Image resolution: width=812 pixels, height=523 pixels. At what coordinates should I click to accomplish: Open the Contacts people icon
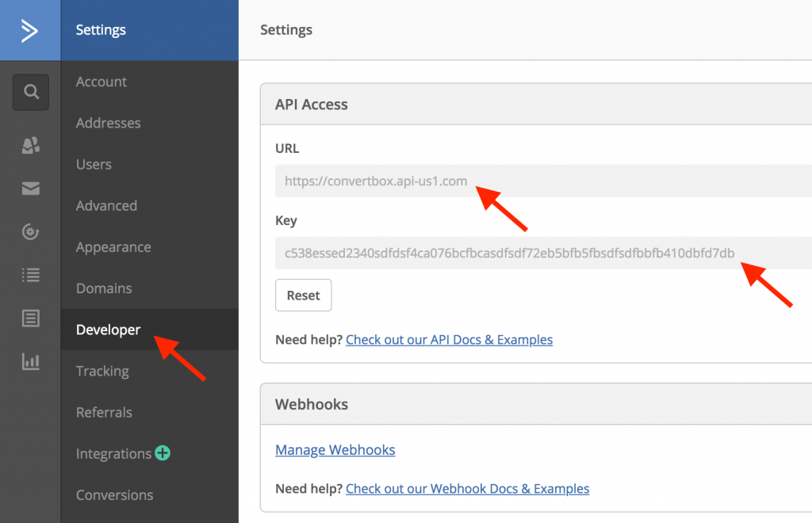(31, 145)
